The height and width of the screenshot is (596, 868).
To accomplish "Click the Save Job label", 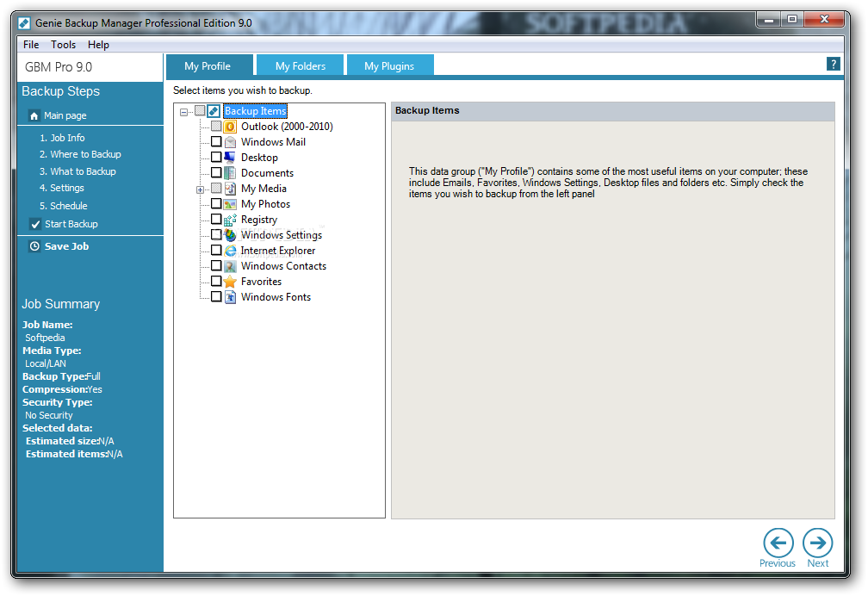I will pyautogui.click(x=66, y=246).
